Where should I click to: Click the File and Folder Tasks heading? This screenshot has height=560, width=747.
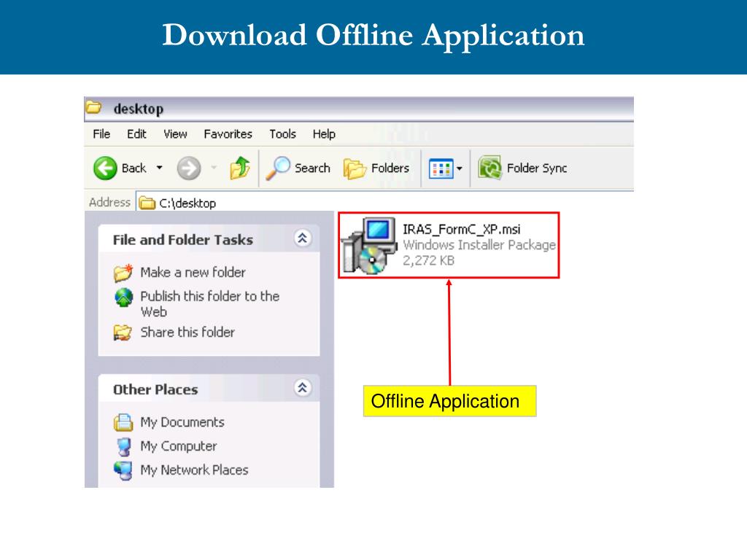click(x=183, y=239)
